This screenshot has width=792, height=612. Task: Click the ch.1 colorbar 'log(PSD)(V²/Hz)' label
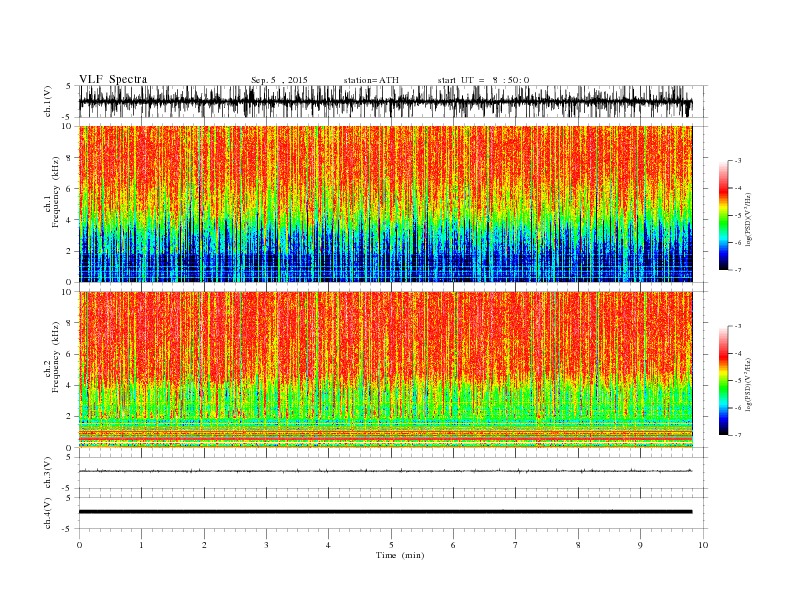coord(748,219)
